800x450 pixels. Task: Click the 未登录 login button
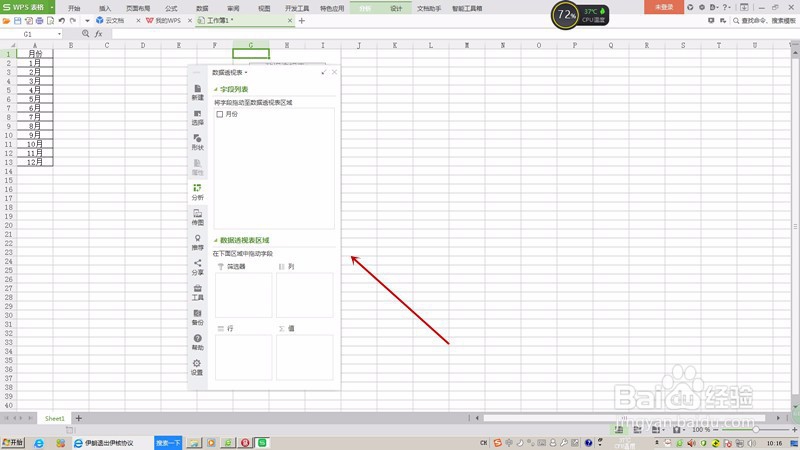point(664,7)
